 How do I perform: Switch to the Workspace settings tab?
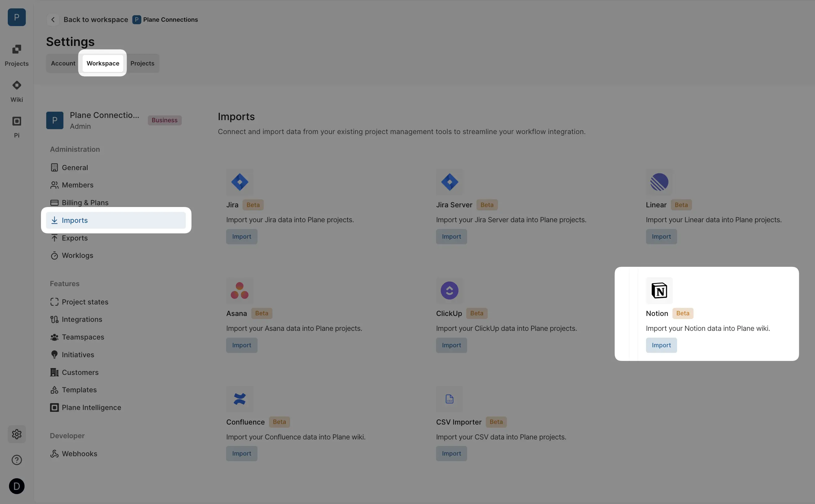[x=103, y=63]
